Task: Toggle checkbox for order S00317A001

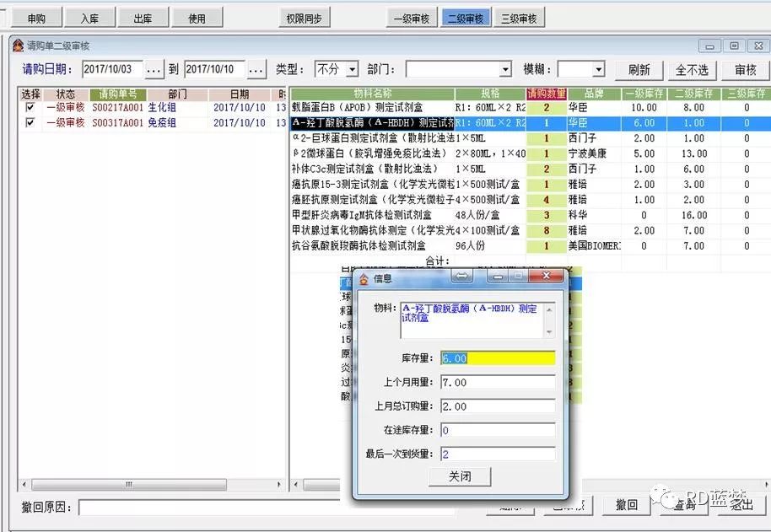Action: tap(30, 123)
